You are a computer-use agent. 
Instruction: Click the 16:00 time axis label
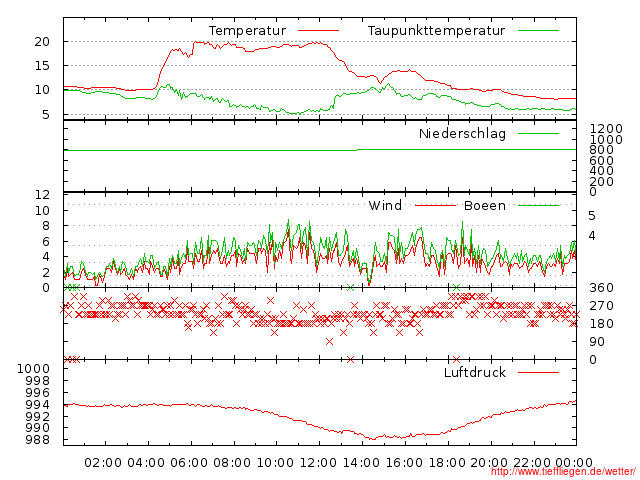404,463
